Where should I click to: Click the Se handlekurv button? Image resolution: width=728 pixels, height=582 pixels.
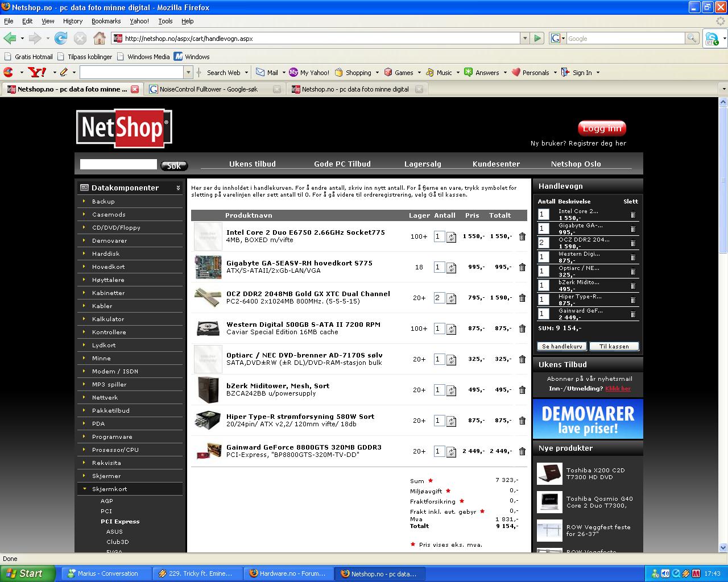pyautogui.click(x=562, y=346)
